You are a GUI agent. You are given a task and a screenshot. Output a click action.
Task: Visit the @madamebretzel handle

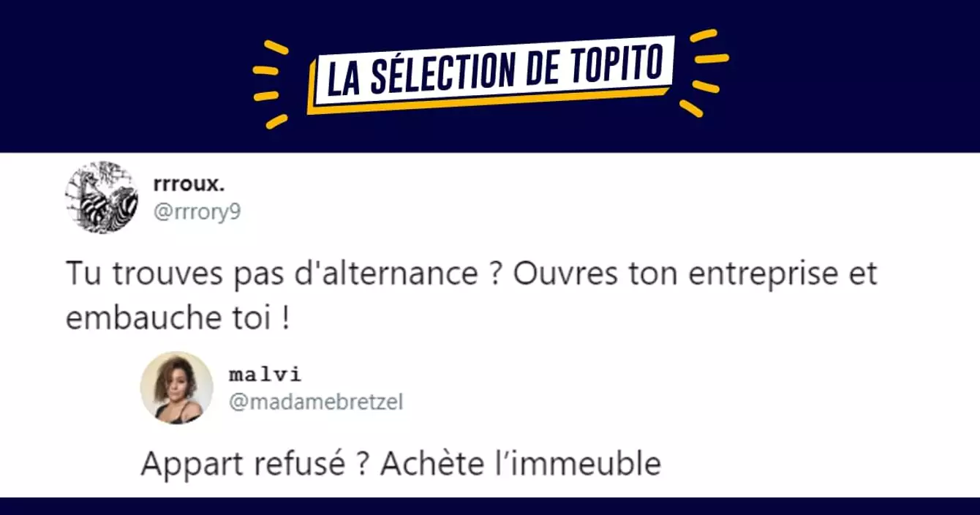click(x=315, y=401)
